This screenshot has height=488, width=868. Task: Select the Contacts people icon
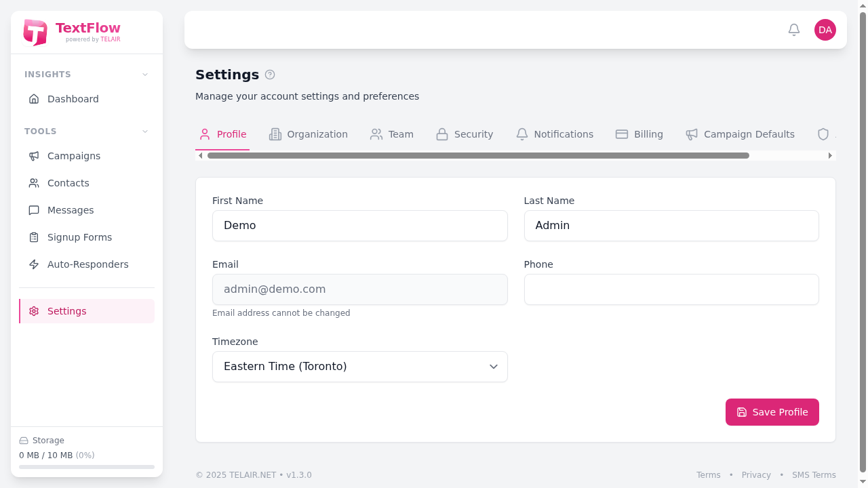[34, 183]
